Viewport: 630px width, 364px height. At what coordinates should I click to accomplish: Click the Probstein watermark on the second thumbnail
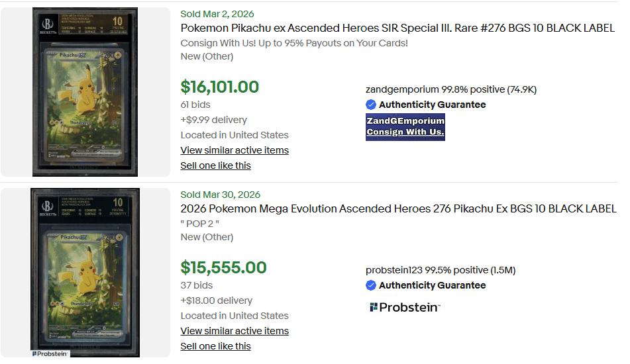50,353
